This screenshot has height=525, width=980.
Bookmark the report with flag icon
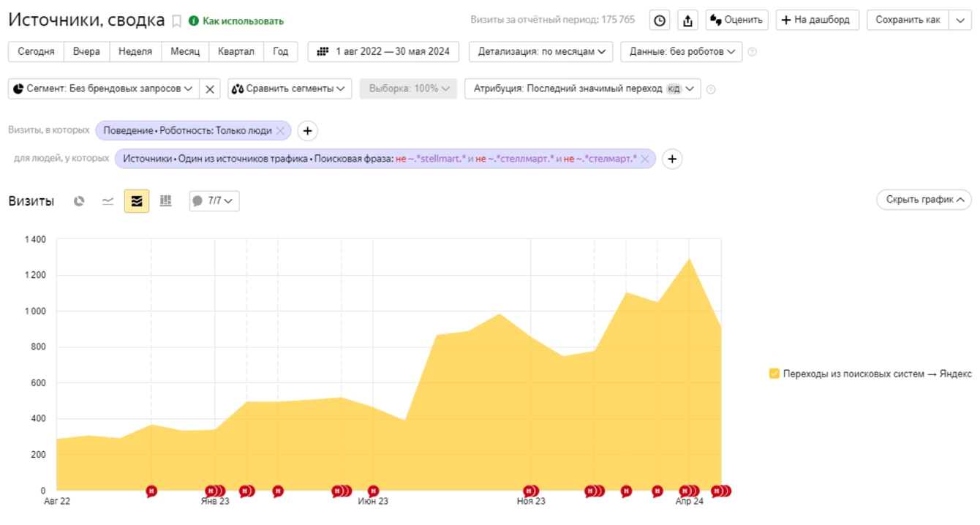tap(176, 21)
